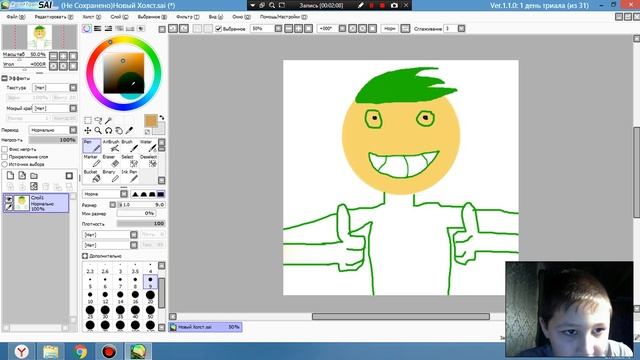The height and width of the screenshot is (360, 640).
Task: Select the Eraser tool
Action: click(111, 161)
